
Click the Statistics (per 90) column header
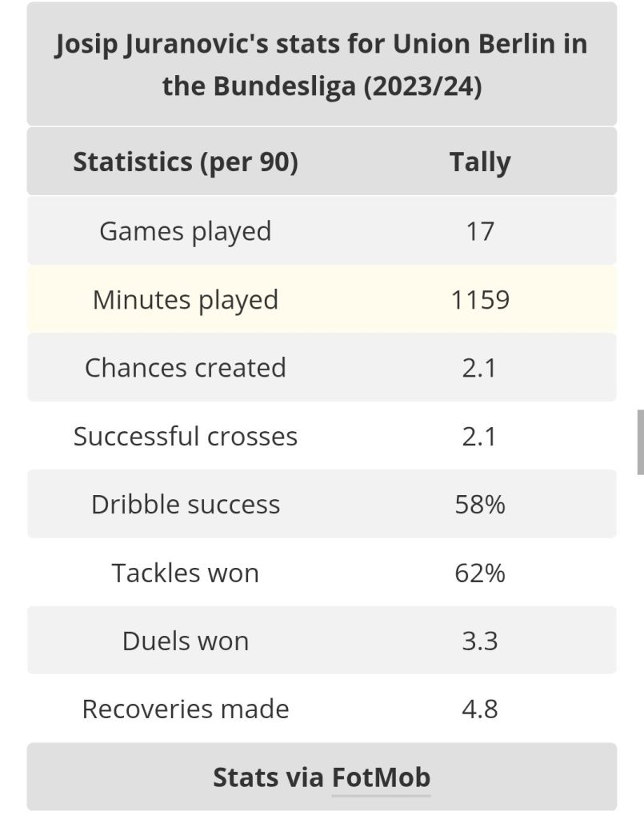coord(186,162)
